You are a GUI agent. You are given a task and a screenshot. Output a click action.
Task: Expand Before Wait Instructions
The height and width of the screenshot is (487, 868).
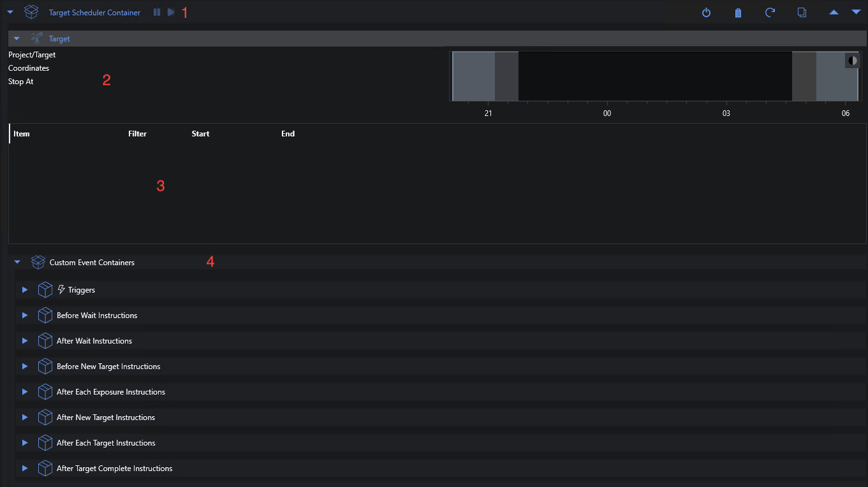(x=25, y=315)
